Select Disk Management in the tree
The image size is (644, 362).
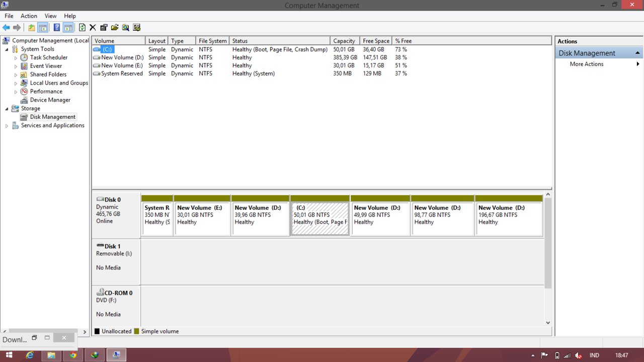coord(52,117)
